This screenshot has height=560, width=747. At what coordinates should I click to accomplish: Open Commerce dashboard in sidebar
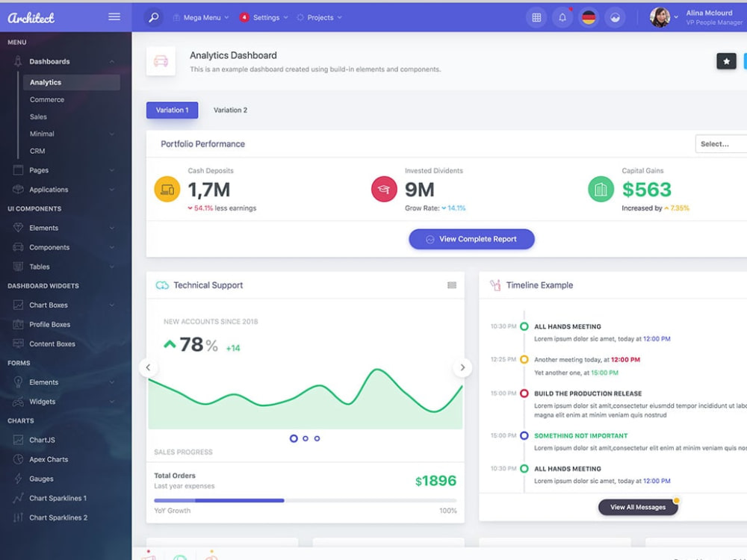(x=46, y=99)
